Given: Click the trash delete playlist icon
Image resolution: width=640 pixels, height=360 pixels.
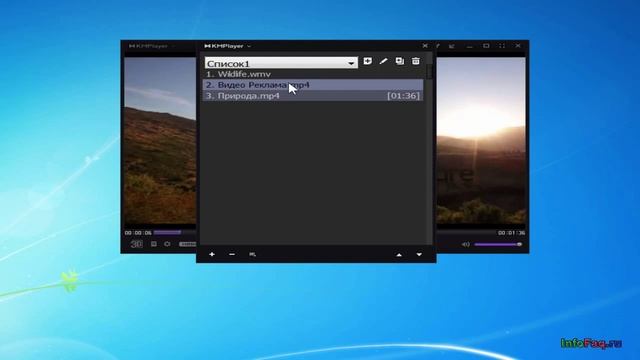Looking at the screenshot, I should [416, 61].
